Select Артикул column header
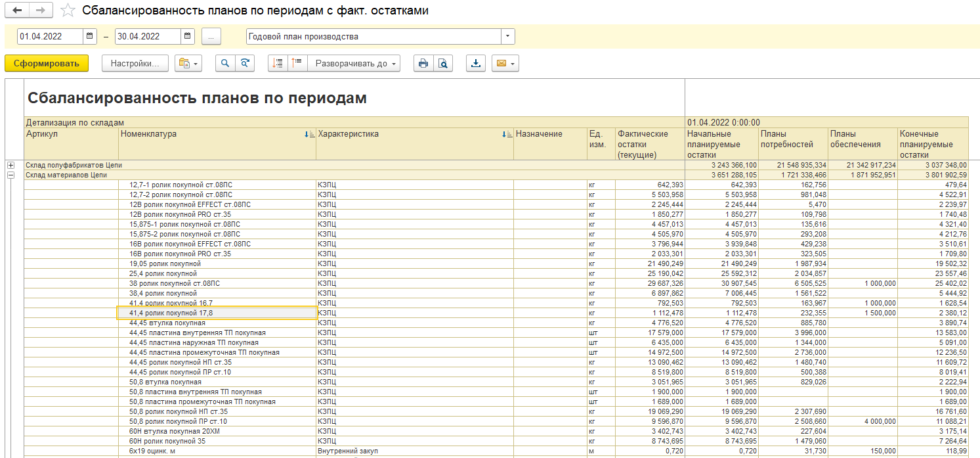 72,144
